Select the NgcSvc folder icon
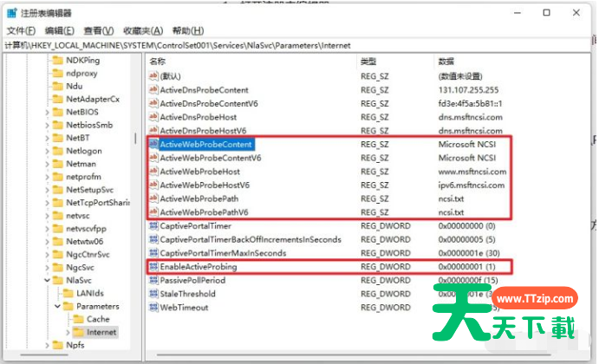Image resolution: width=599 pixels, height=364 pixels. 58,268
